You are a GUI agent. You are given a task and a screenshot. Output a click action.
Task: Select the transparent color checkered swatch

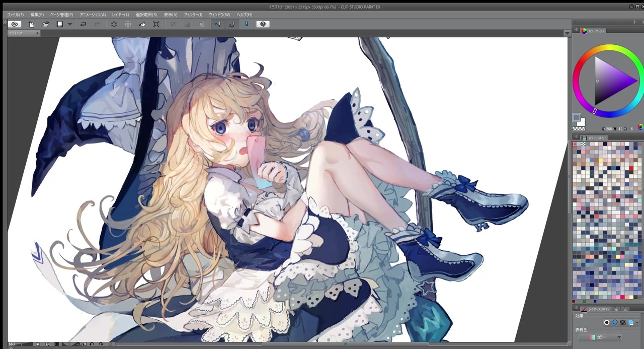[x=579, y=128]
